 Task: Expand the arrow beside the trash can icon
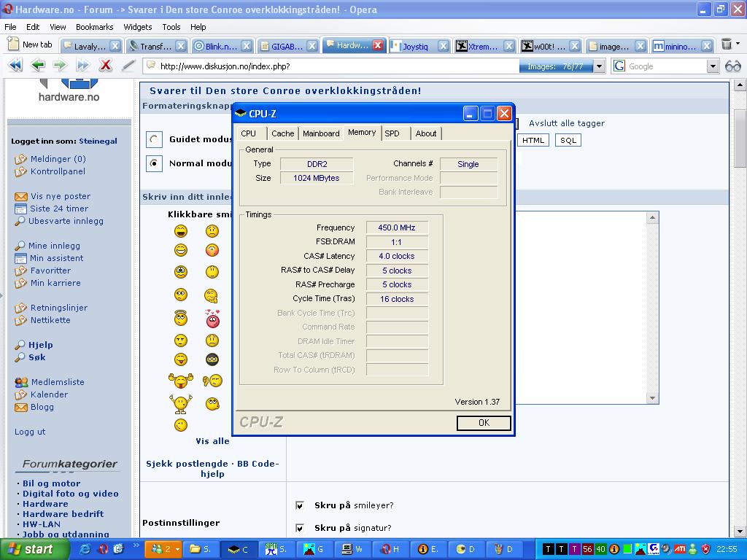point(738,44)
